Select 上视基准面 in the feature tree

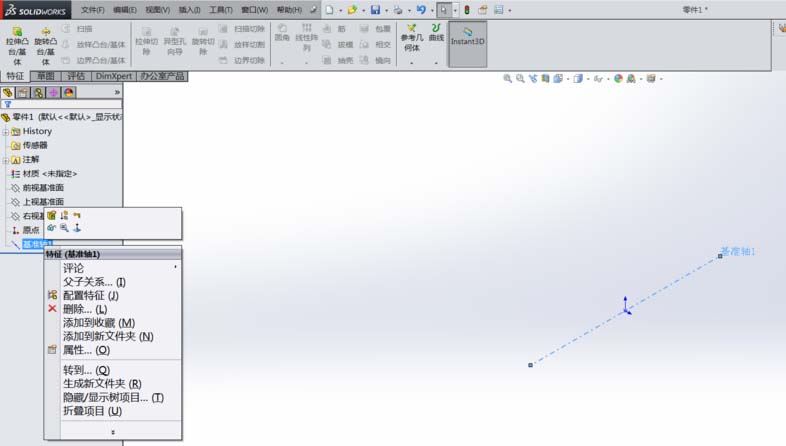43,202
